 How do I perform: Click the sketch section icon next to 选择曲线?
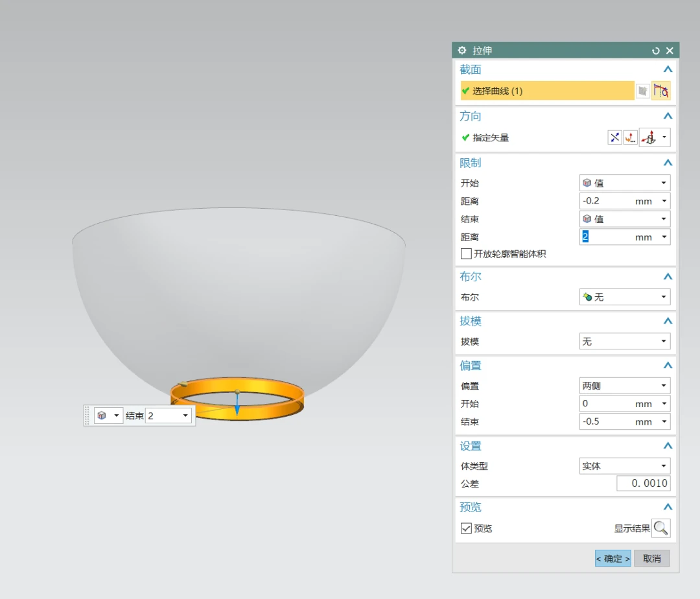click(x=642, y=91)
